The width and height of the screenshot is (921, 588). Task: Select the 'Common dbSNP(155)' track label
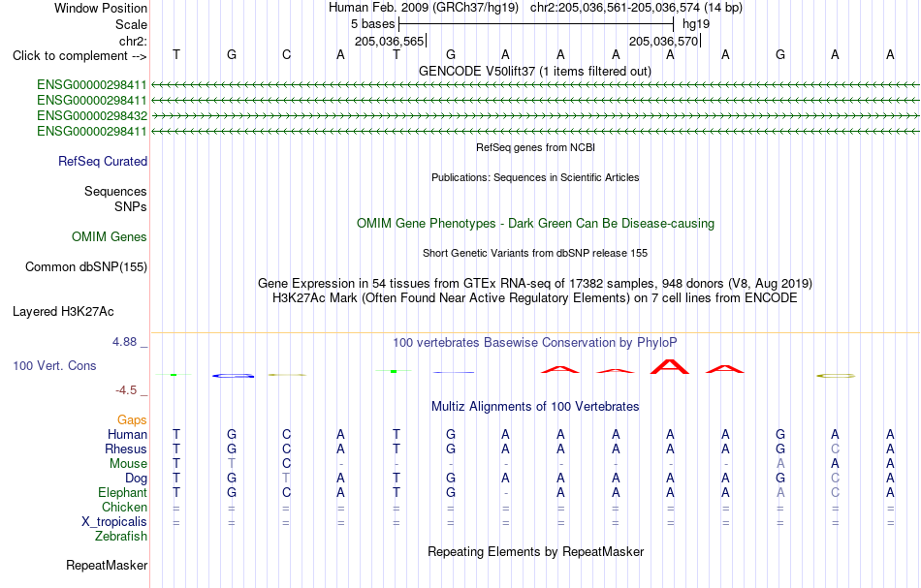[x=85, y=267]
